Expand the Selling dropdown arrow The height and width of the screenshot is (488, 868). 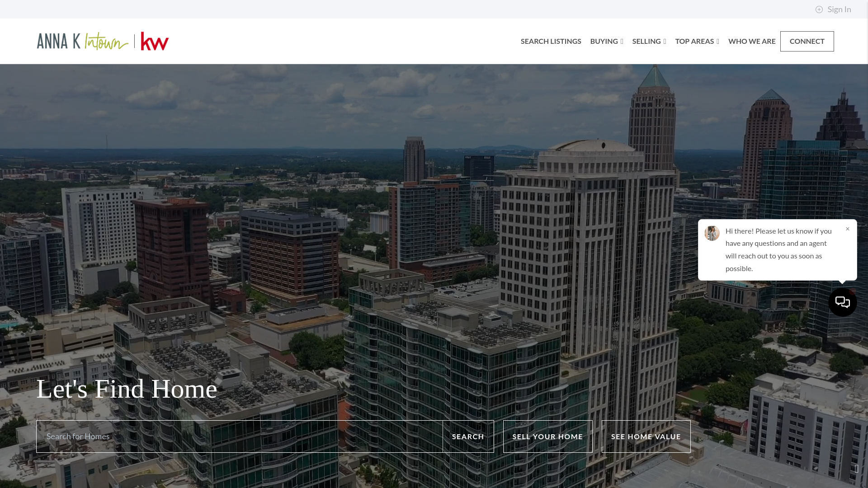coord(665,42)
